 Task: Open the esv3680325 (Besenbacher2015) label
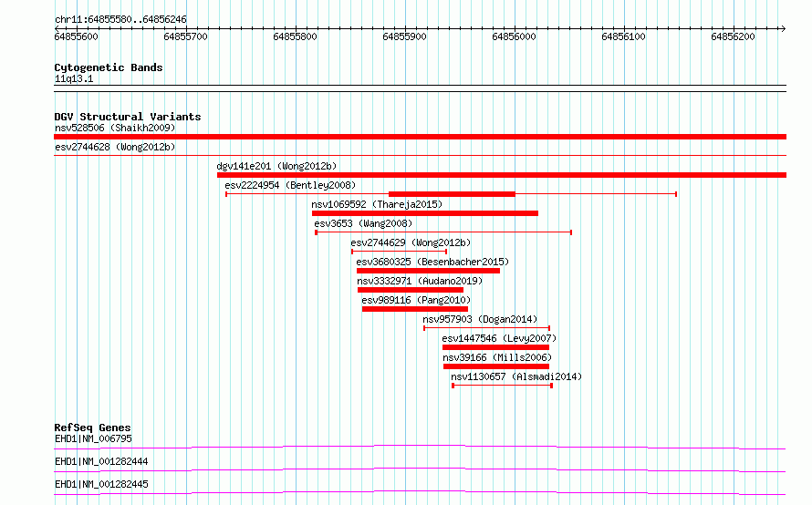click(432, 262)
